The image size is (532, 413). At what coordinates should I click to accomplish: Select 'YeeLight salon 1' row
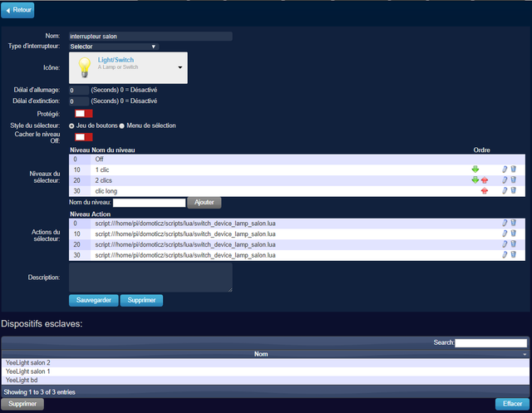(265, 371)
